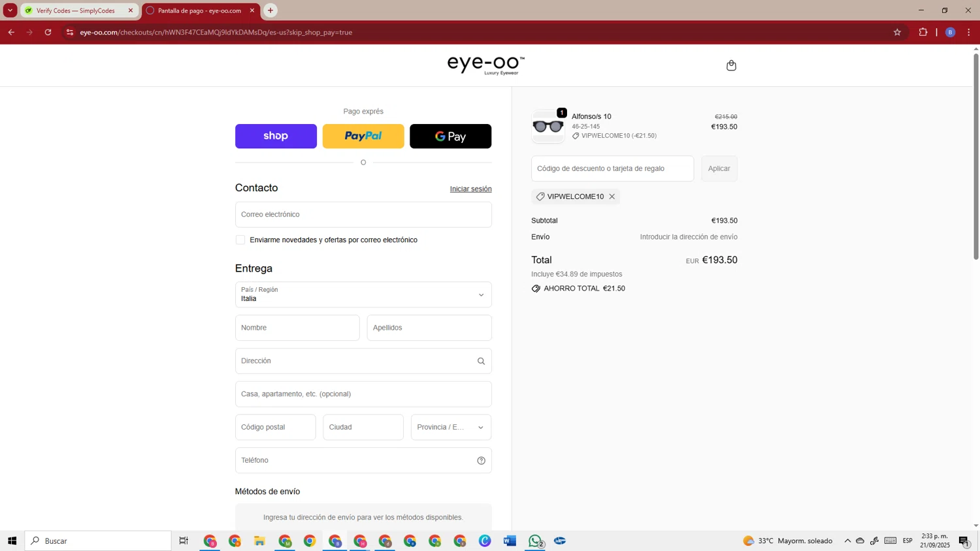Click the taskbar Buscar search box

click(x=98, y=541)
